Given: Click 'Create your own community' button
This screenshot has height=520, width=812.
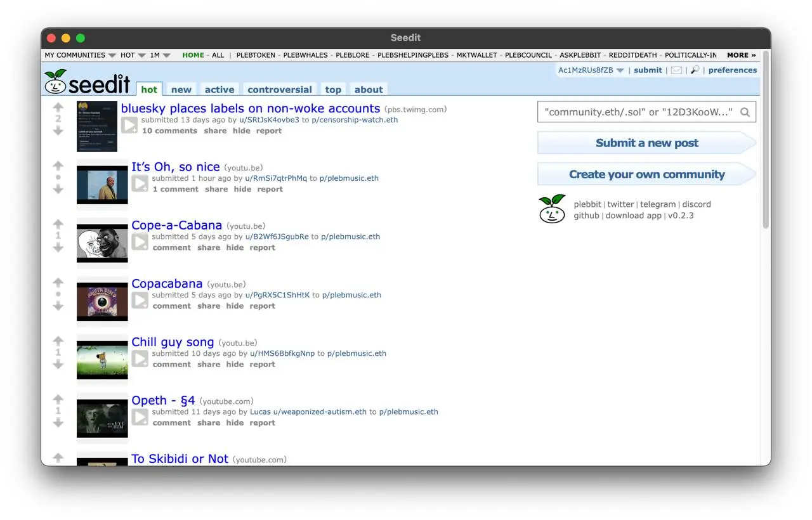Looking at the screenshot, I should tap(646, 174).
